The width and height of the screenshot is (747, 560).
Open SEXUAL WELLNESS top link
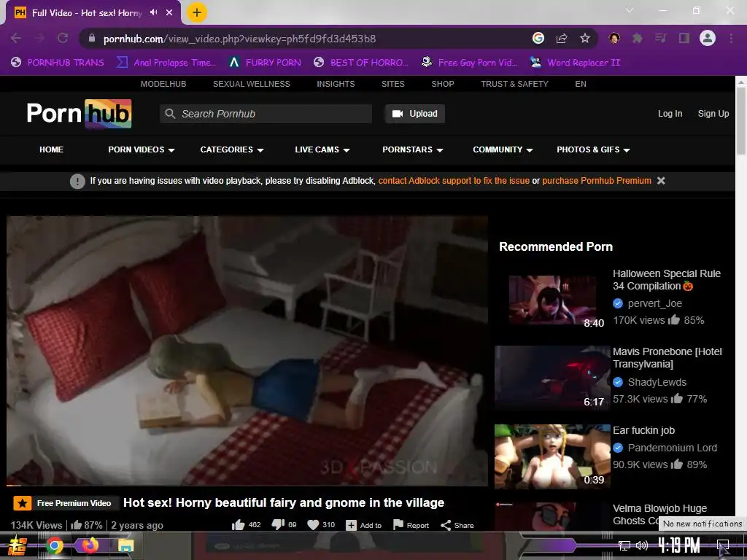(x=252, y=84)
